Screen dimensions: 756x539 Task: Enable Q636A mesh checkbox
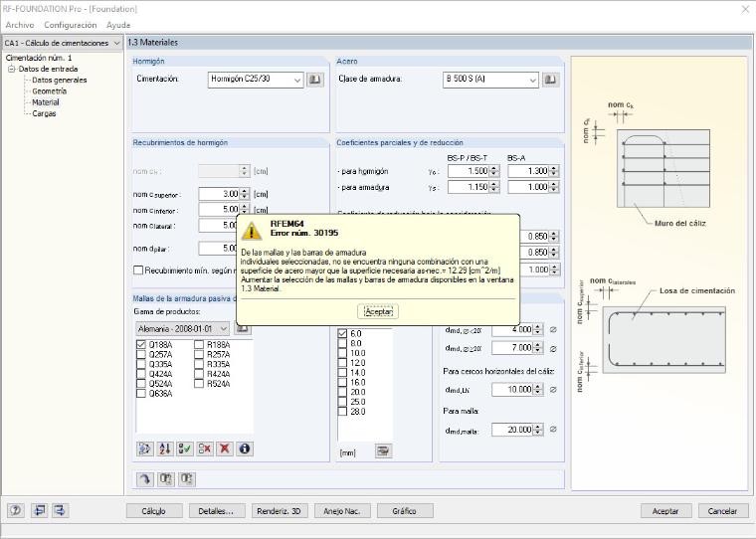[x=141, y=394]
